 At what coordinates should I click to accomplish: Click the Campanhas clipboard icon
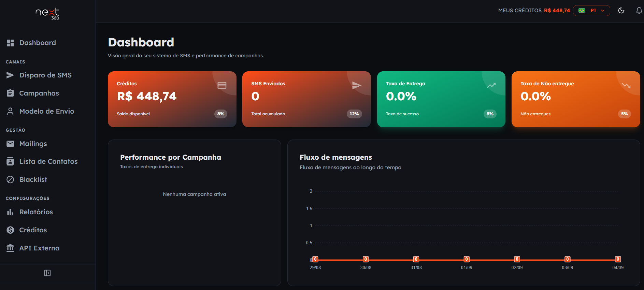click(10, 93)
